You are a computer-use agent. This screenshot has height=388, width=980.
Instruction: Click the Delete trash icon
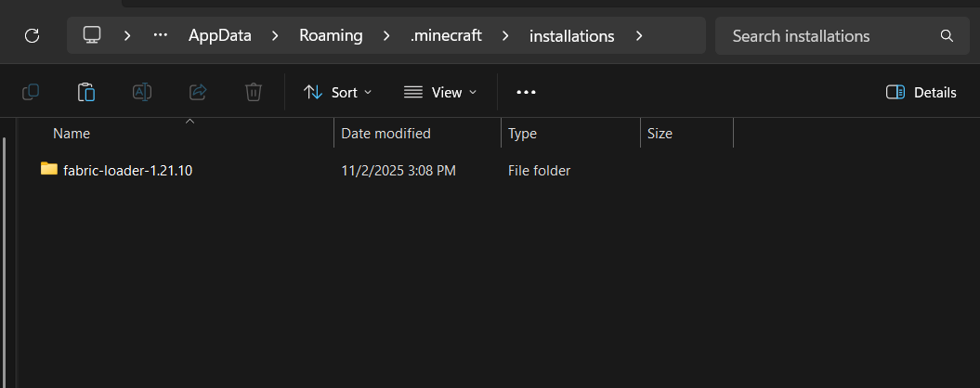pos(253,92)
